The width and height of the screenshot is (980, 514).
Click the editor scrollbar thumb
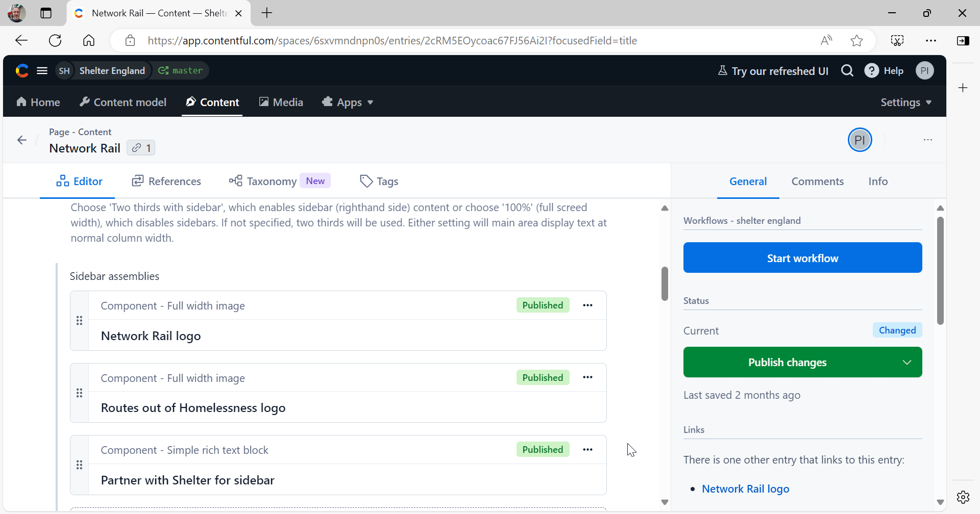pyautogui.click(x=665, y=284)
